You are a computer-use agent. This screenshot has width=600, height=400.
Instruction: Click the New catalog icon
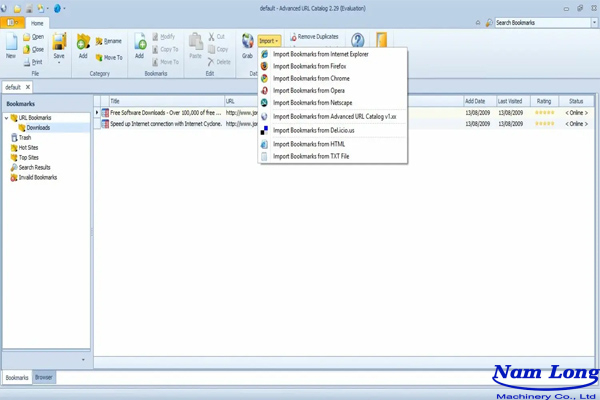[x=11, y=45]
